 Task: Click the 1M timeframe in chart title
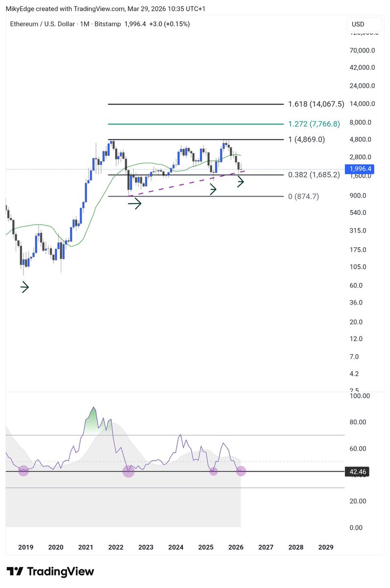click(85, 24)
